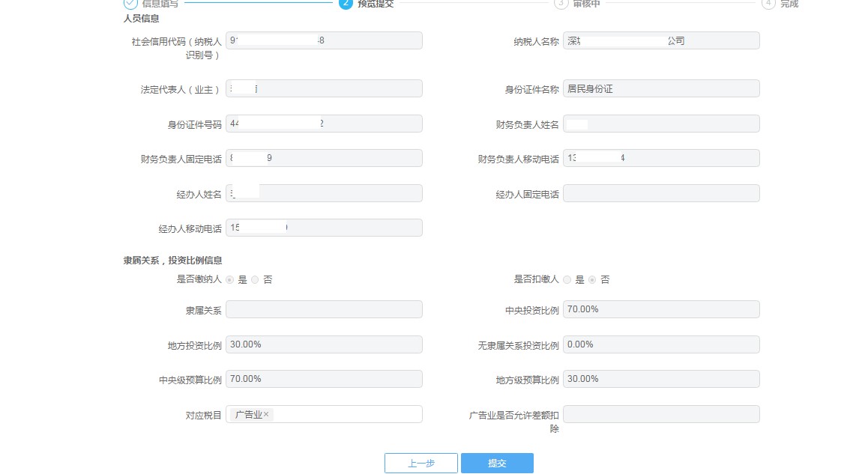868x474 pixels.
Task: Open the 隶属关系 selection field
Action: tap(324, 309)
